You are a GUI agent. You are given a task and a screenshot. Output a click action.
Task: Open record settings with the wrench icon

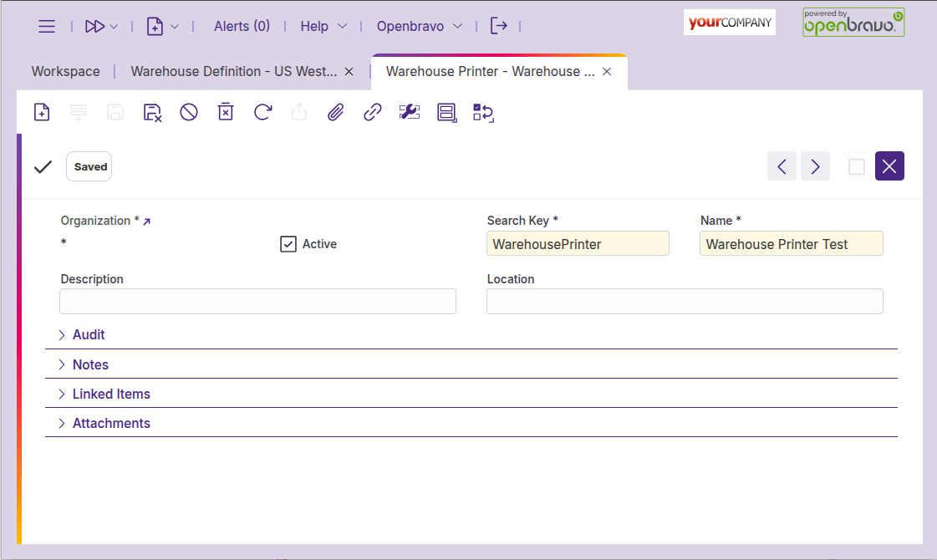pos(410,111)
